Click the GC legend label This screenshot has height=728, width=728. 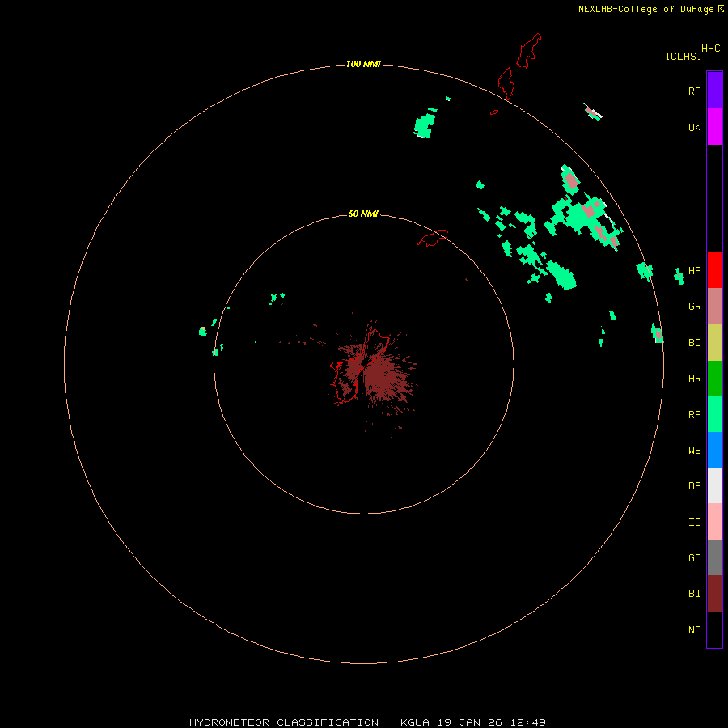coord(695,558)
